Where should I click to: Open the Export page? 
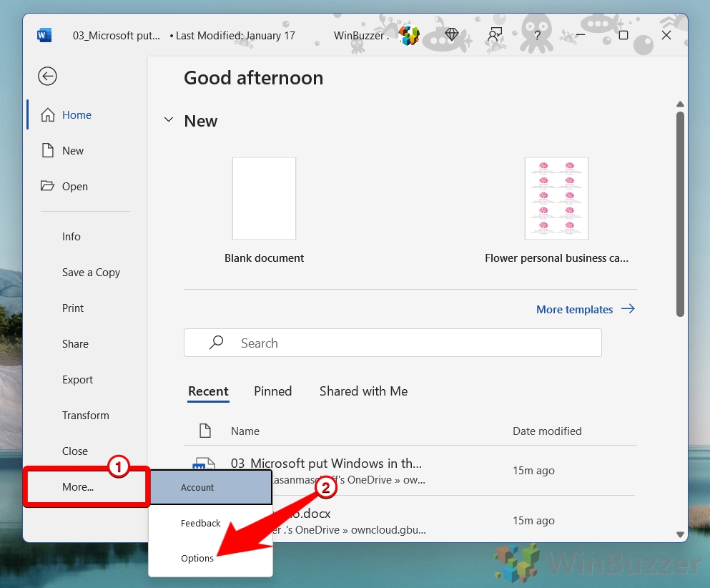pyautogui.click(x=77, y=380)
